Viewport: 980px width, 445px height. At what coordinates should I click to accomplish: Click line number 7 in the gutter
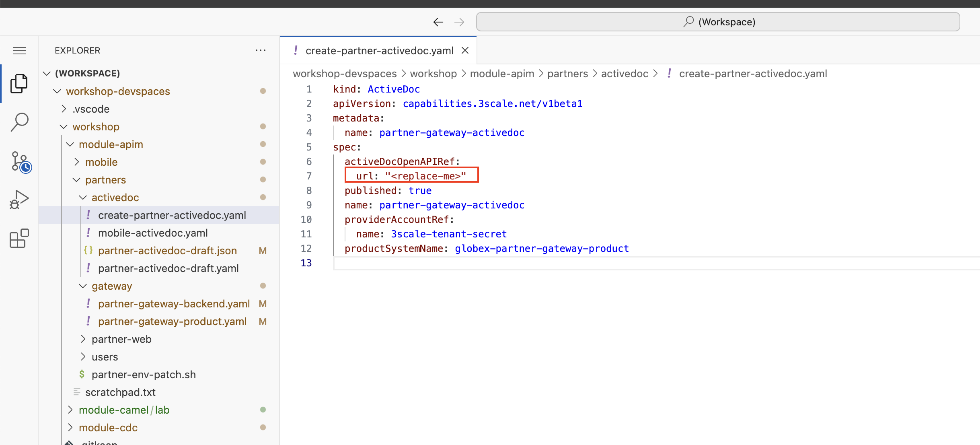pyautogui.click(x=309, y=176)
